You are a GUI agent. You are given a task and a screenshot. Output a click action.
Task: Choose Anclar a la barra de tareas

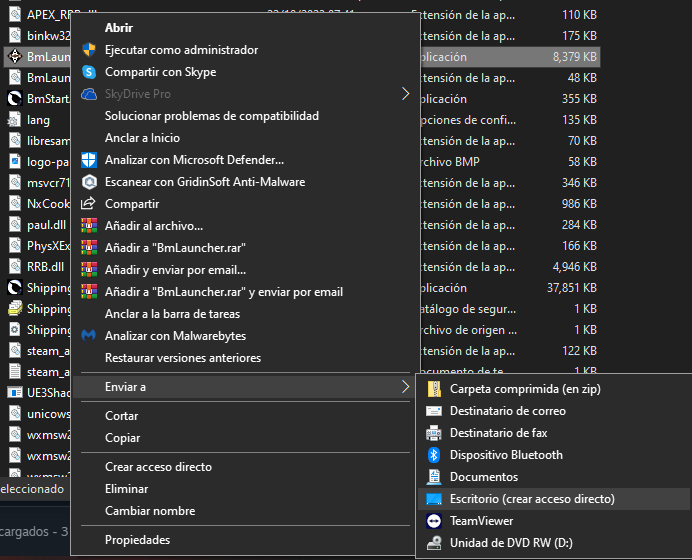point(173,314)
